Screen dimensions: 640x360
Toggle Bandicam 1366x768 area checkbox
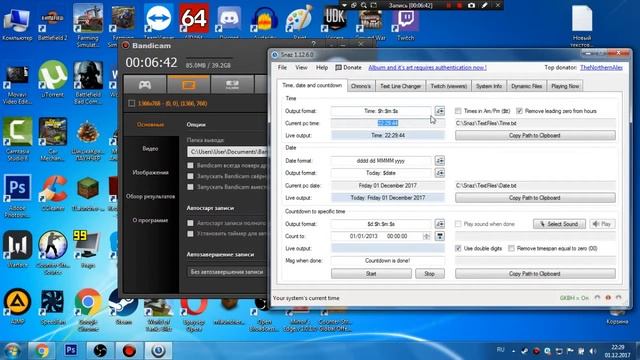coord(131,104)
